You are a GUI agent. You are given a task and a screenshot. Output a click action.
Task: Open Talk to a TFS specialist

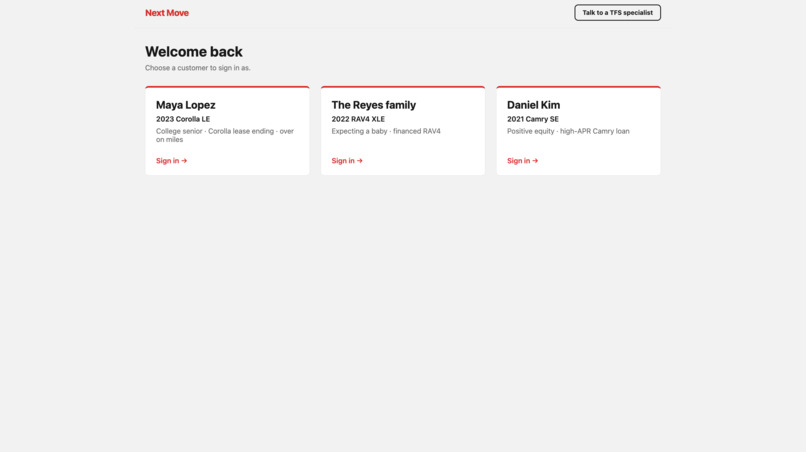coord(617,13)
